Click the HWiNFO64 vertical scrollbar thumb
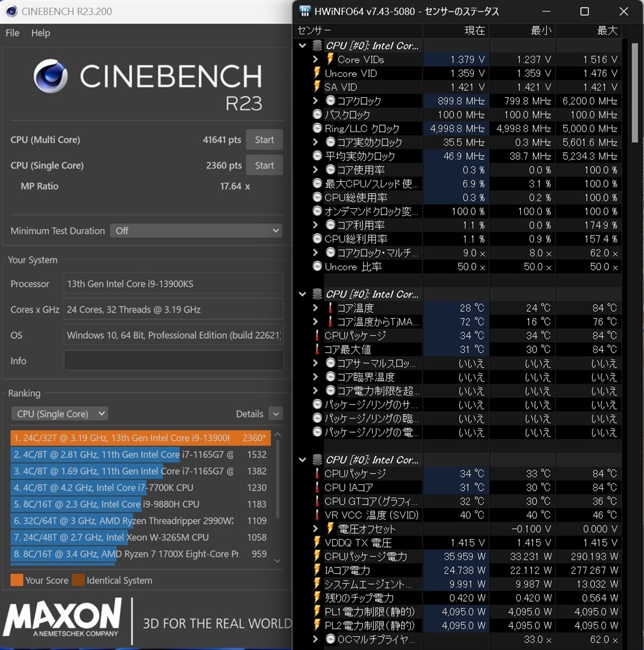Image resolution: width=644 pixels, height=650 pixels. [x=635, y=92]
